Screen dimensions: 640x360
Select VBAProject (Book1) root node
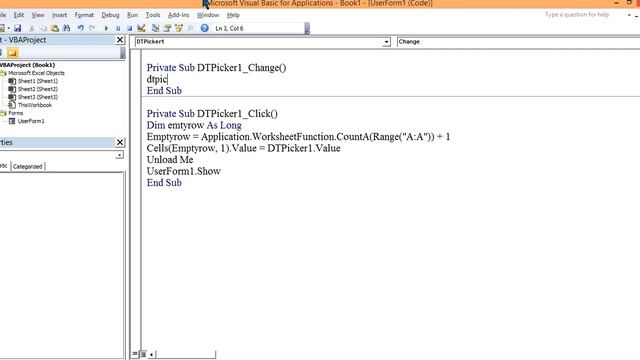(27, 65)
